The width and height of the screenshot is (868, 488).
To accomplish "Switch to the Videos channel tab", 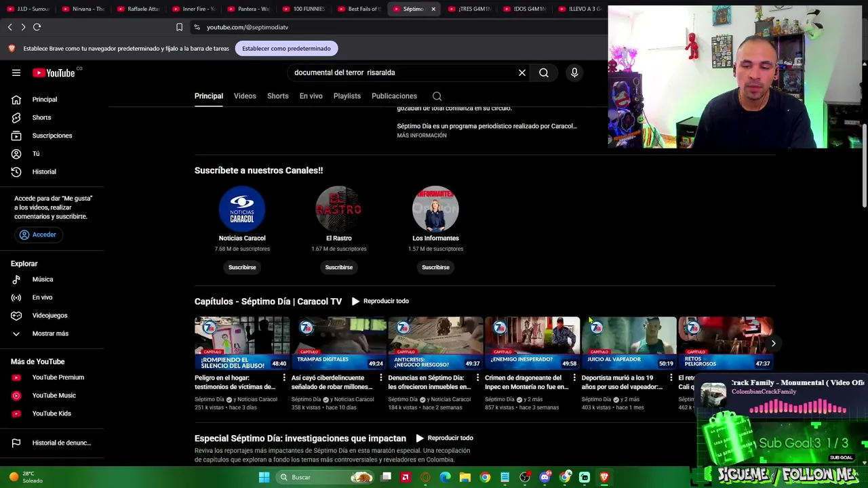I will click(x=245, y=96).
